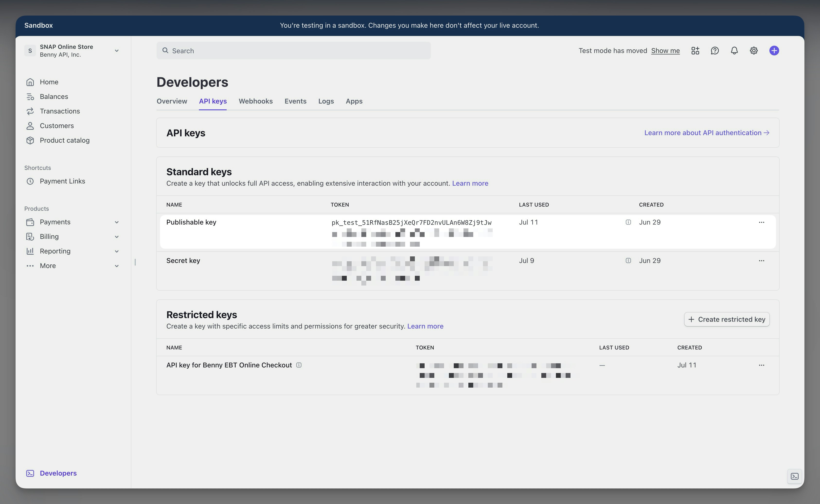Open the console icon at bottom right

pos(794,476)
